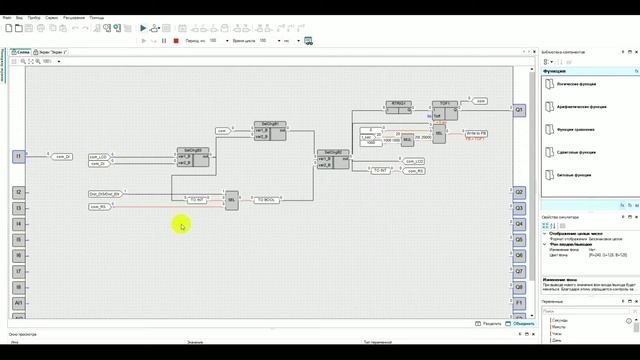Viewport: 640px width, 360px height.
Task: Open the calendar clock icon in the simulation bar
Action: click(x=309, y=41)
